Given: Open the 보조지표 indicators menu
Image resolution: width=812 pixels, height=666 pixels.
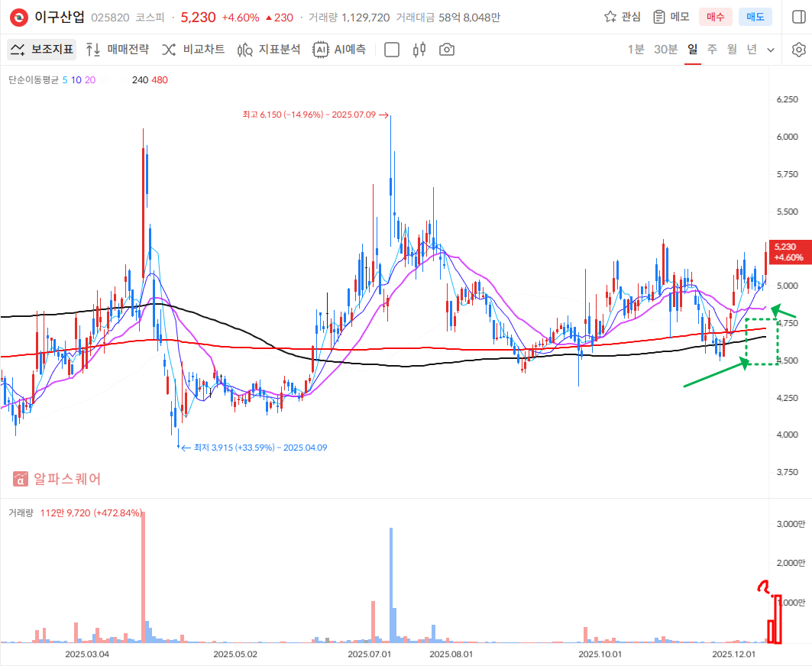Looking at the screenshot, I should [42, 50].
